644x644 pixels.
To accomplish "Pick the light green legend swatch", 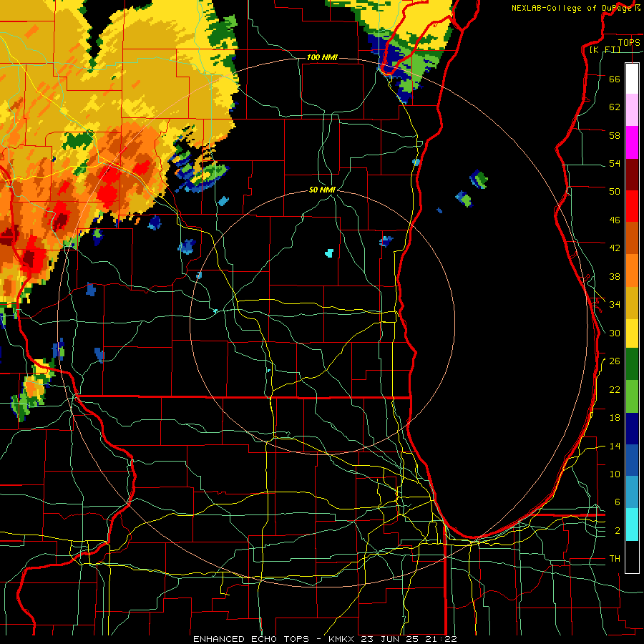I will [632, 396].
